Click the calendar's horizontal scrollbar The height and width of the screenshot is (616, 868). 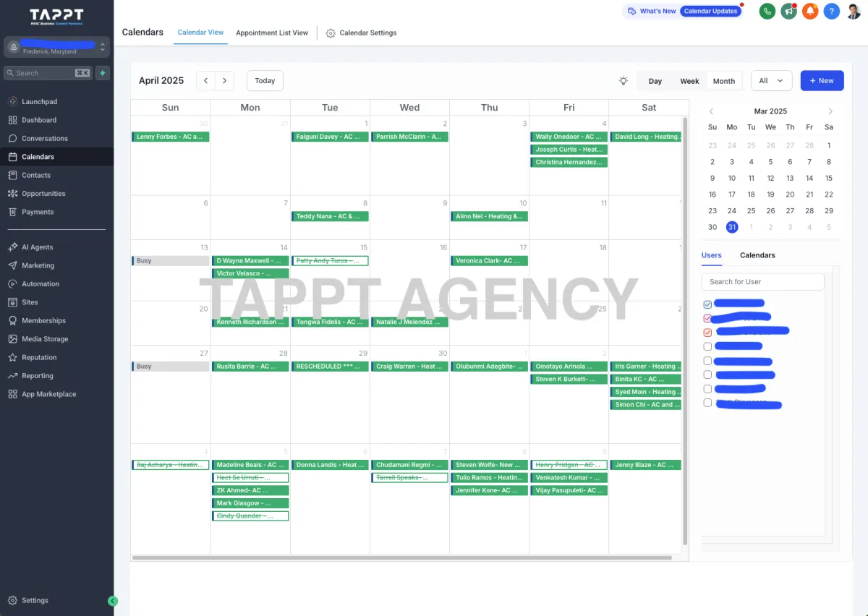click(401, 557)
